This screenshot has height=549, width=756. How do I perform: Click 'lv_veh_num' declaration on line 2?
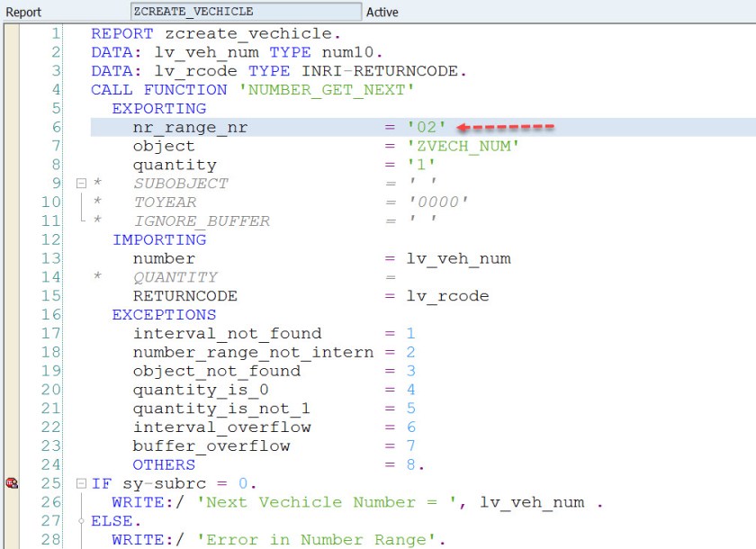[206, 52]
